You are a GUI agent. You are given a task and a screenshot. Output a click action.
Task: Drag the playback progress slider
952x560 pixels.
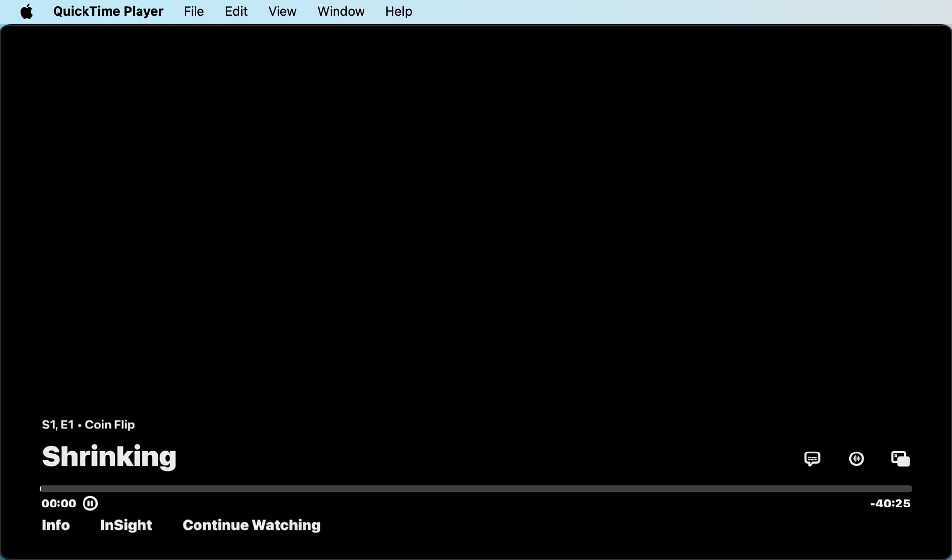coord(42,488)
